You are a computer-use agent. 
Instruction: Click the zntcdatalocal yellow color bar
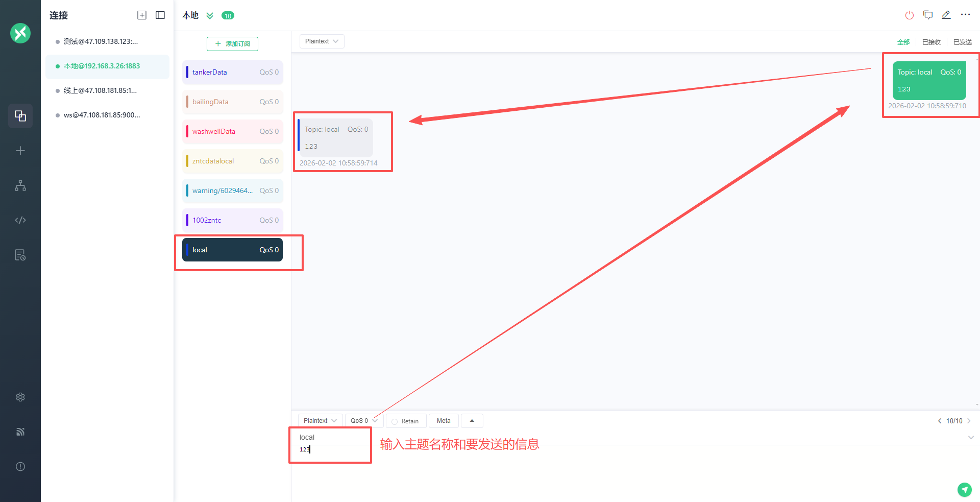pos(187,161)
